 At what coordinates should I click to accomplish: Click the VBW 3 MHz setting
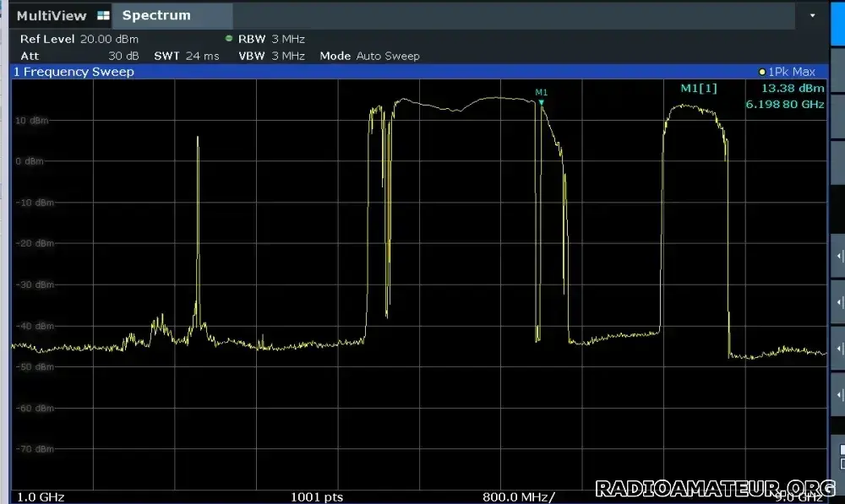271,56
